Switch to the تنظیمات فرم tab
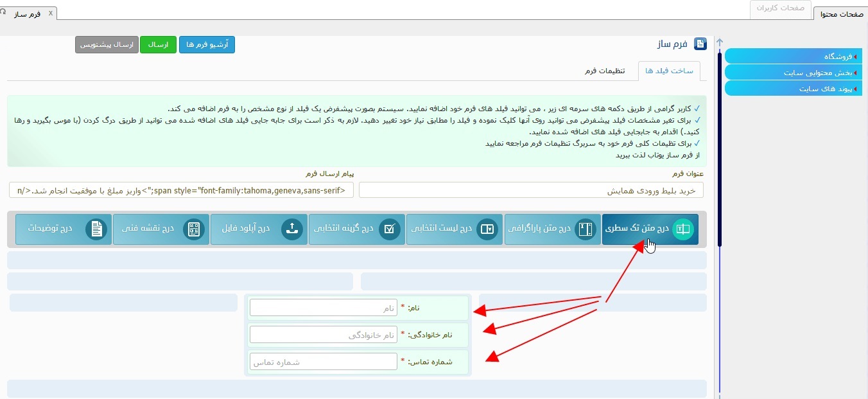The image size is (868, 399). point(604,71)
